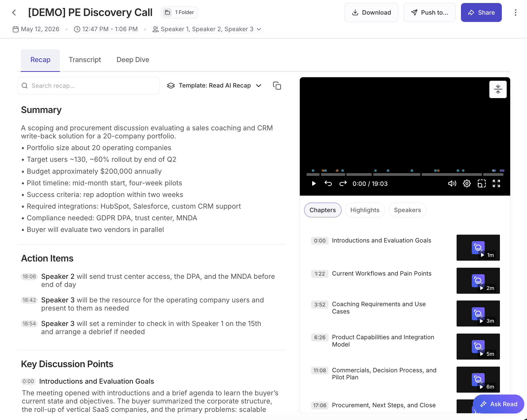Viewport: 527px width, 420px height.
Task: Jump to 17:06 Procurement chapter timestamp
Action: 320,405
